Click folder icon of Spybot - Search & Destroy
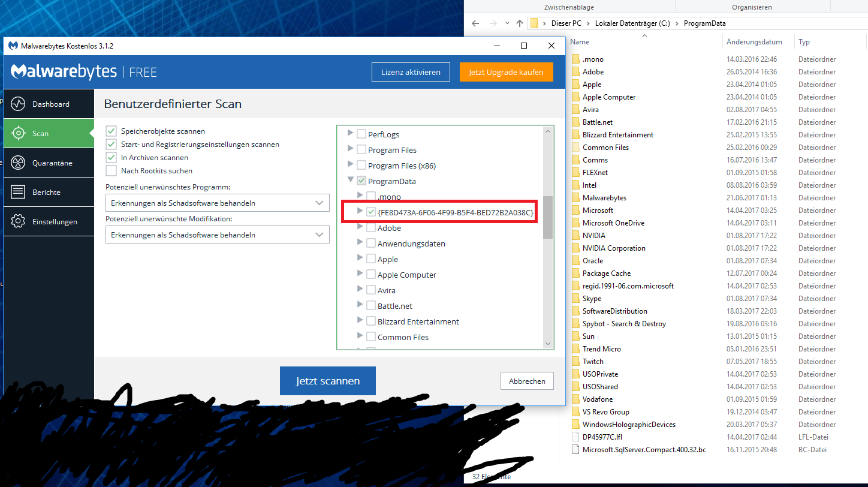Screen dimensions: 868x487 [x=575, y=324]
